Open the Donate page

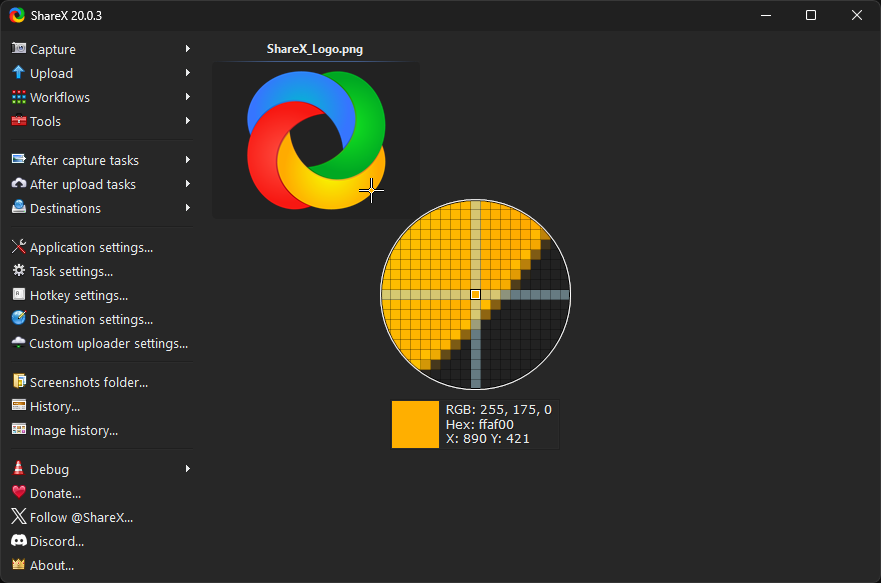[101, 493]
